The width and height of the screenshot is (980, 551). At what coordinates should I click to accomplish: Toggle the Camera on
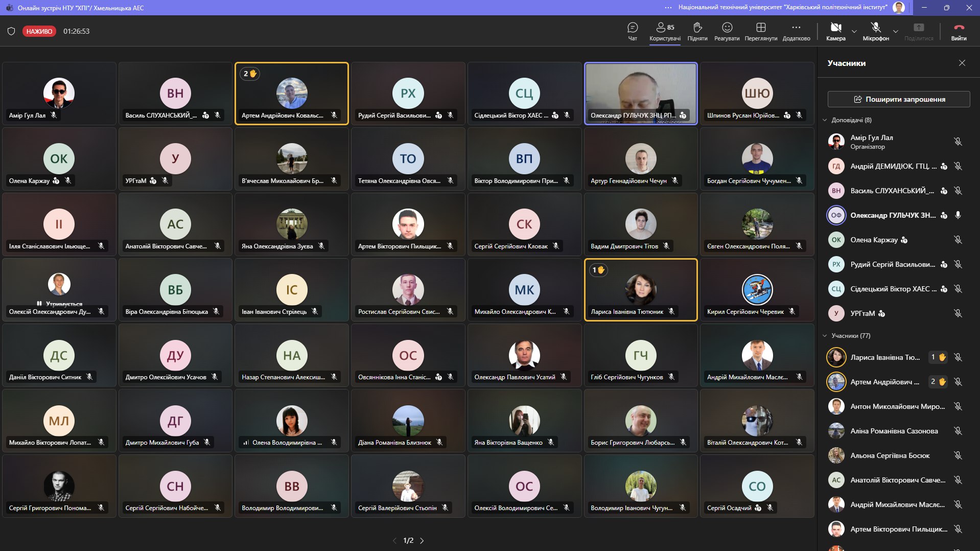point(835,31)
